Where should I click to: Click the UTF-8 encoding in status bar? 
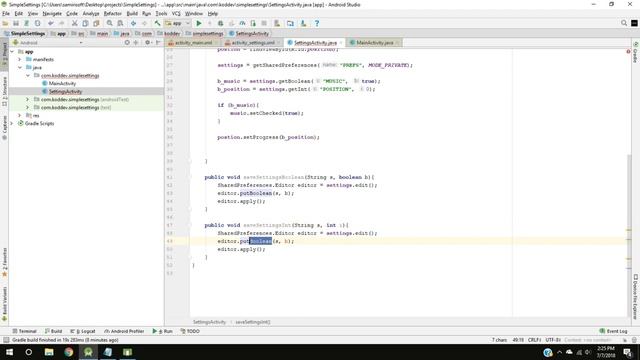pos(553,340)
